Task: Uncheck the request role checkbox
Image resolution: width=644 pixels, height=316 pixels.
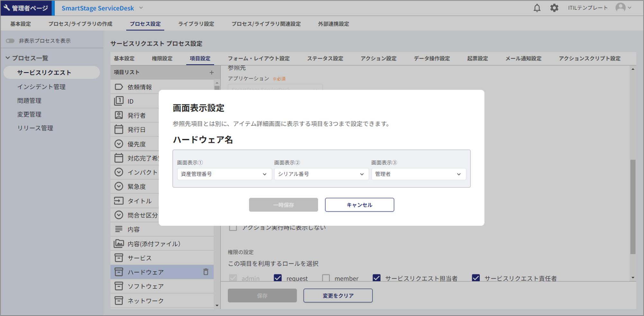Action: click(278, 278)
